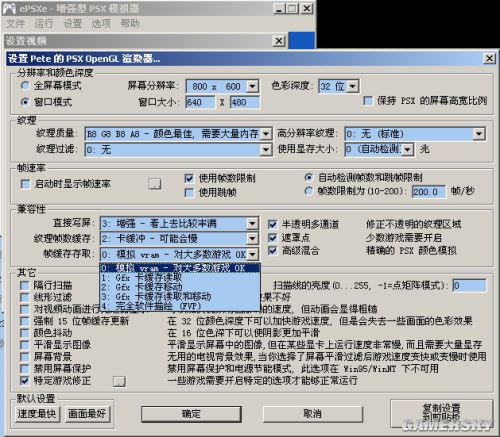
Task: Close the 设置视频 window
Action: pos(279,41)
